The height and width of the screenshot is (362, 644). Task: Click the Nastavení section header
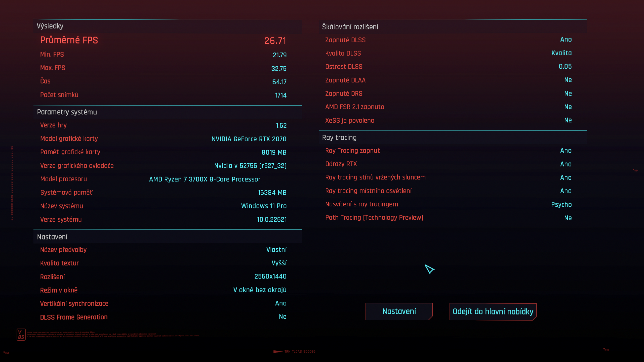52,237
